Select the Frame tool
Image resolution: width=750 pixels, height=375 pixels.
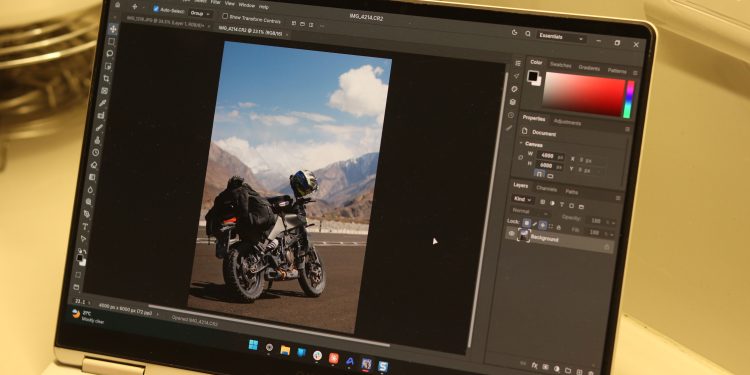pyautogui.click(x=105, y=91)
